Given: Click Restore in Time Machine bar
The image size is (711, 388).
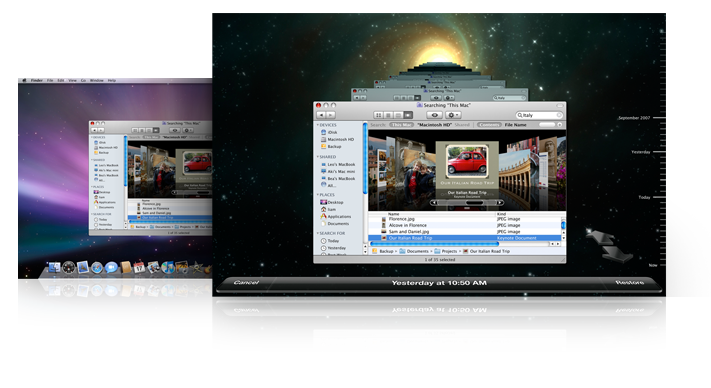Looking at the screenshot, I should click(x=630, y=282).
